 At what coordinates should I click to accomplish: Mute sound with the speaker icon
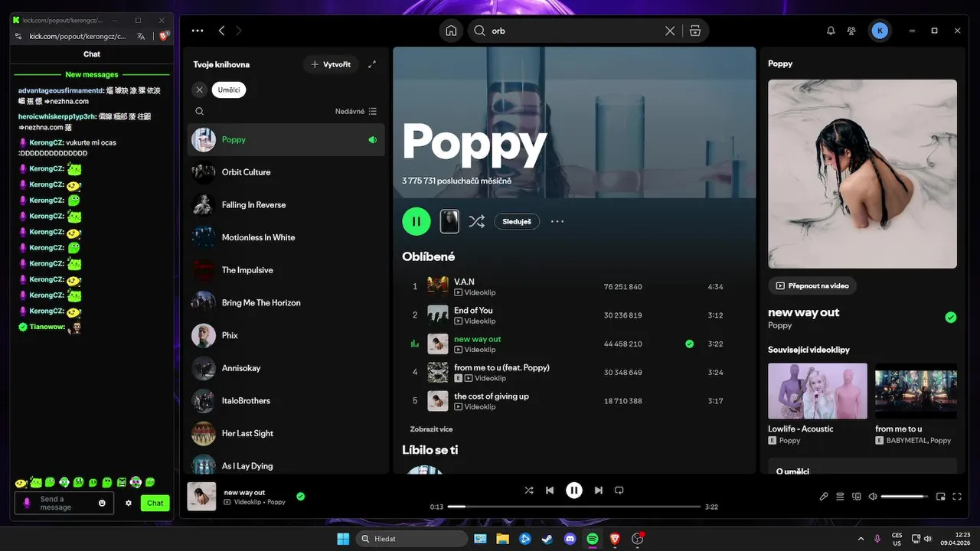pos(872,496)
